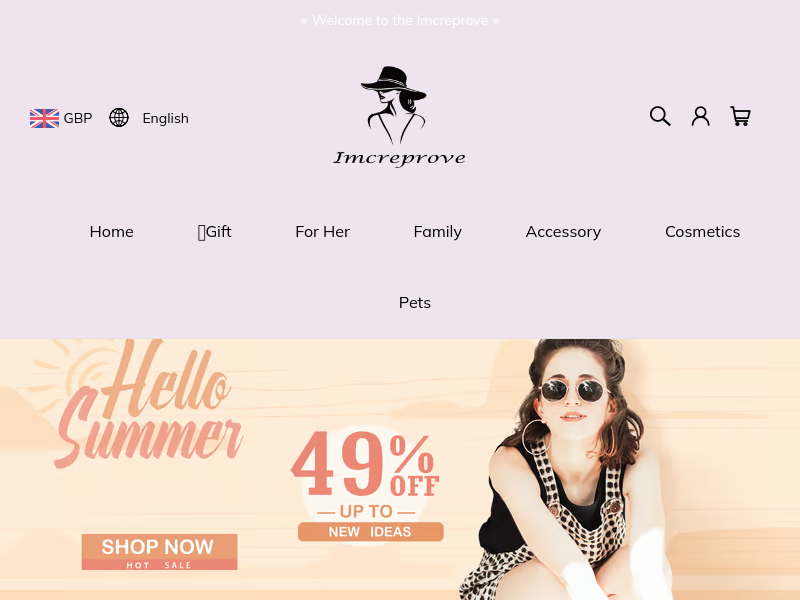Click the 49% OFF promotion graphic
This screenshot has height=600, width=800.
click(x=365, y=465)
